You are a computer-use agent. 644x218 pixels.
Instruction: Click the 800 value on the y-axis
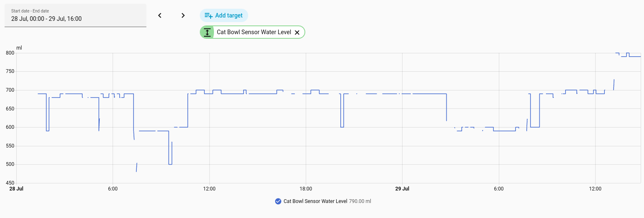click(x=10, y=53)
